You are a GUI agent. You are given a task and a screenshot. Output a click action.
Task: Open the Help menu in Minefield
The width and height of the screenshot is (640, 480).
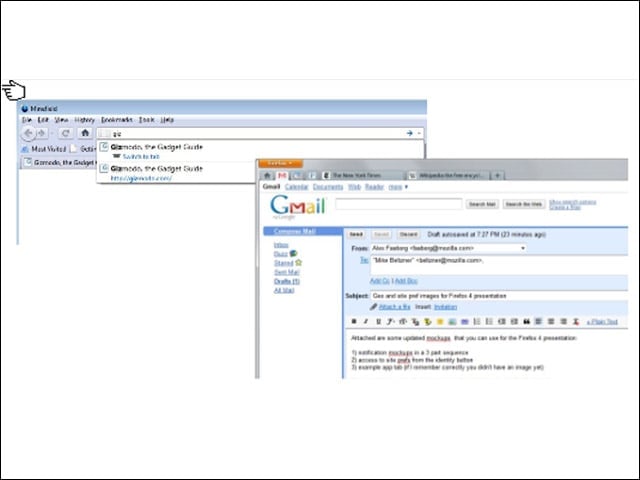pyautogui.click(x=167, y=120)
